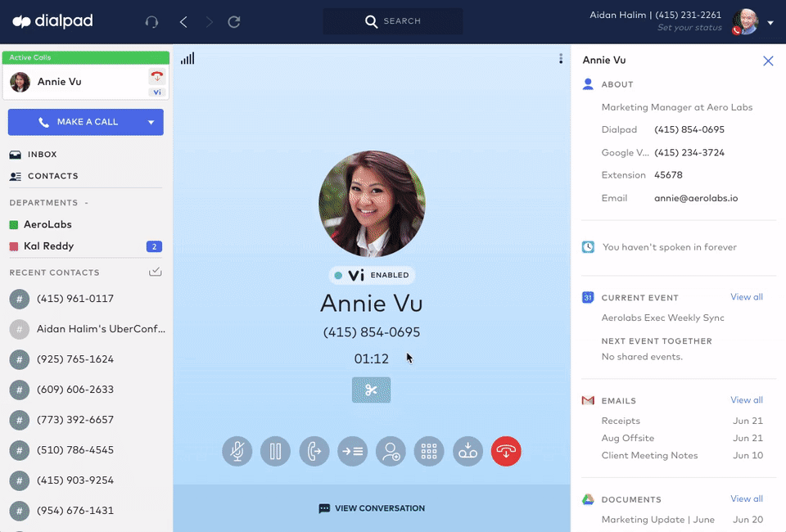View all events link

pos(747,297)
